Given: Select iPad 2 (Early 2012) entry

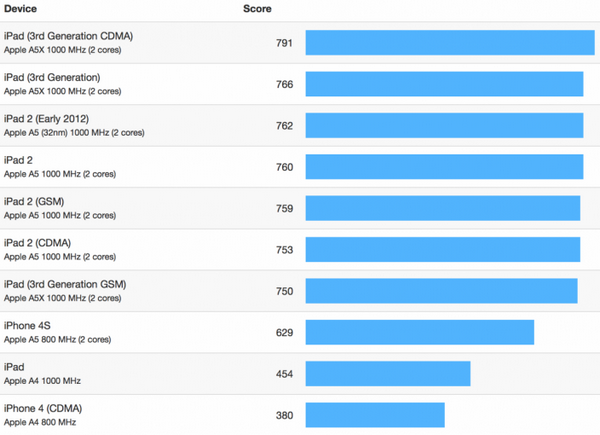Looking at the screenshot, I should [x=46, y=119].
